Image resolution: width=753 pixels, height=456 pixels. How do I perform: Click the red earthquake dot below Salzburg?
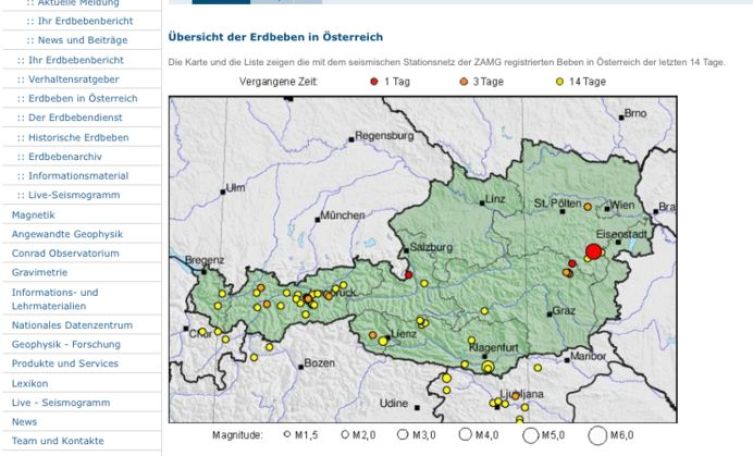408,273
